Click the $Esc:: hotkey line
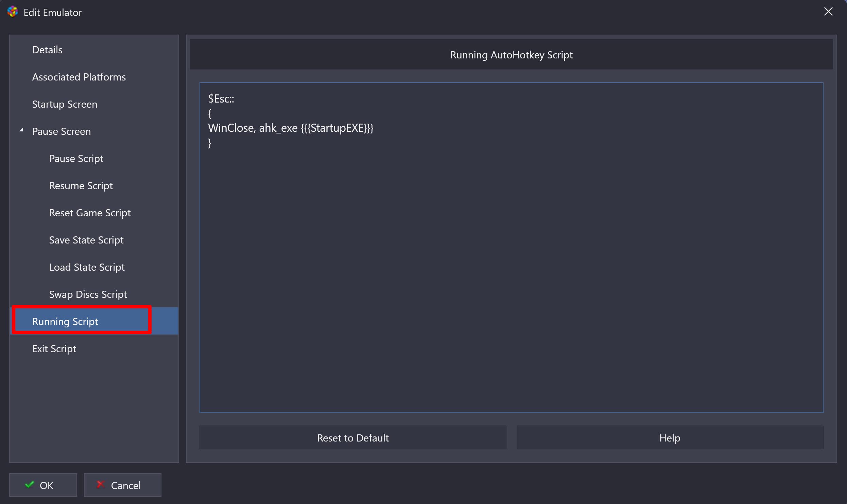 [x=221, y=99]
